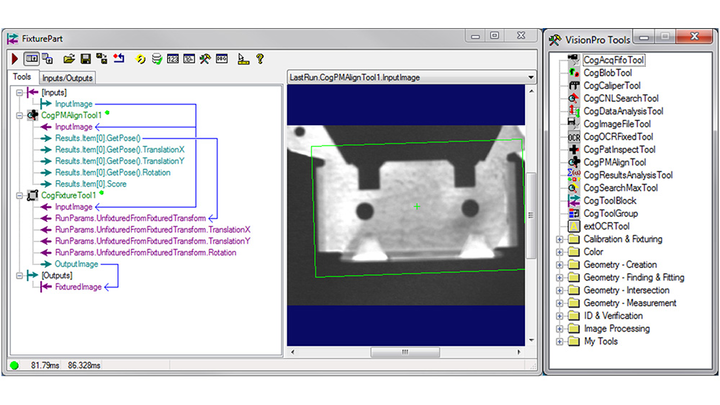Select the Tools tab
Viewport: 720px width, 405px height.
click(21, 78)
